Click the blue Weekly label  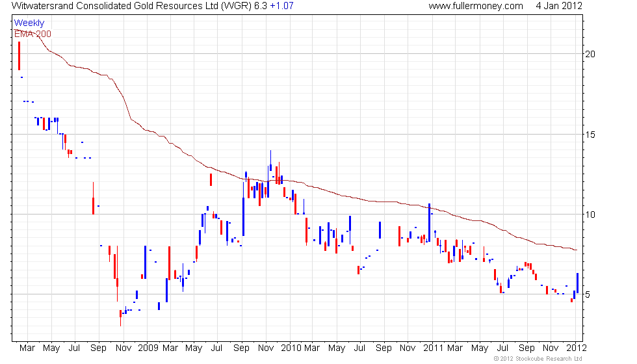[29, 23]
